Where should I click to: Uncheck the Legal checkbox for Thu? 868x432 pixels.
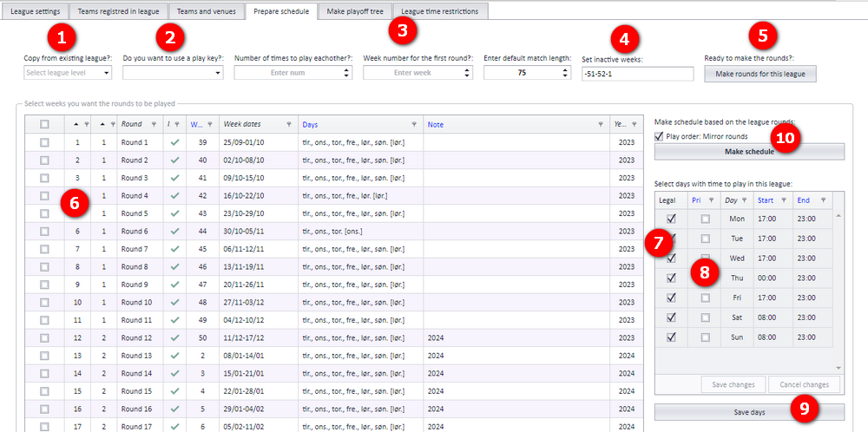point(671,278)
